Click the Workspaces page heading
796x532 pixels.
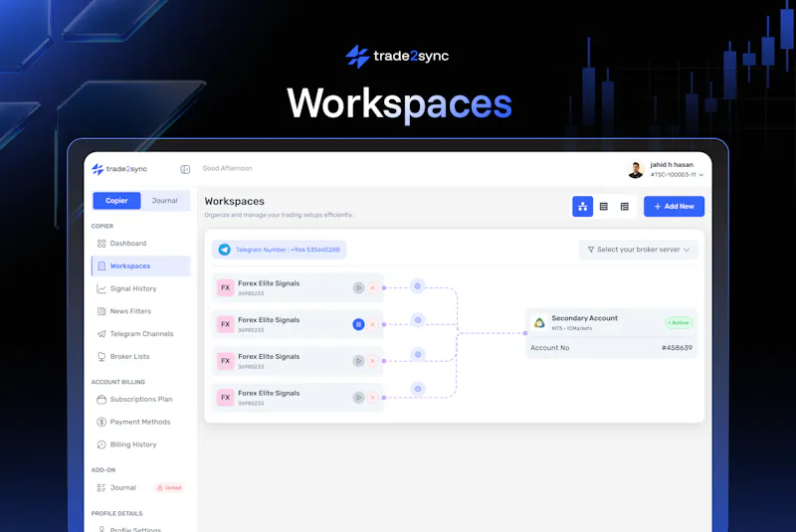235,201
